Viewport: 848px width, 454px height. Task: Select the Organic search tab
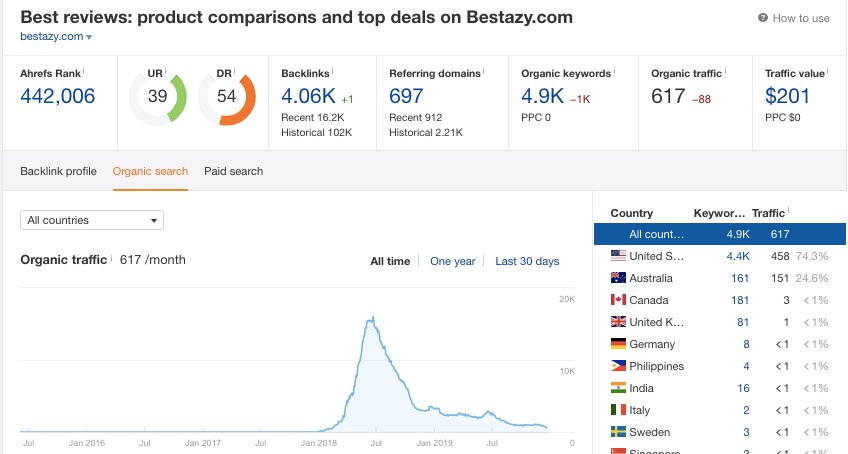click(150, 172)
